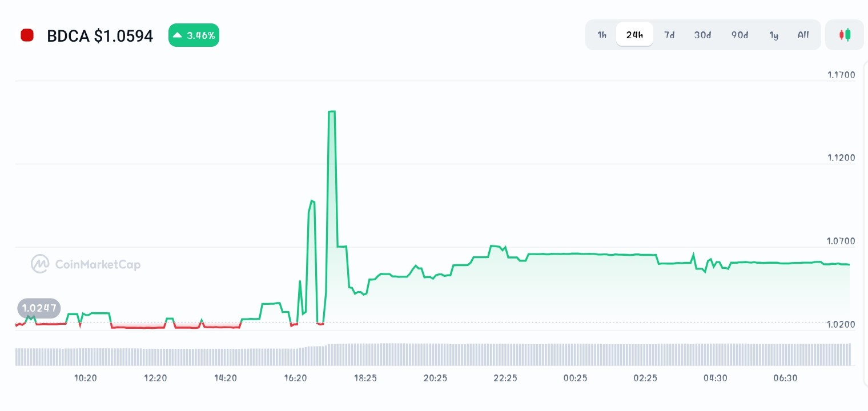Click the 1.0247 opening price tag
The image size is (868, 411).
[39, 309]
